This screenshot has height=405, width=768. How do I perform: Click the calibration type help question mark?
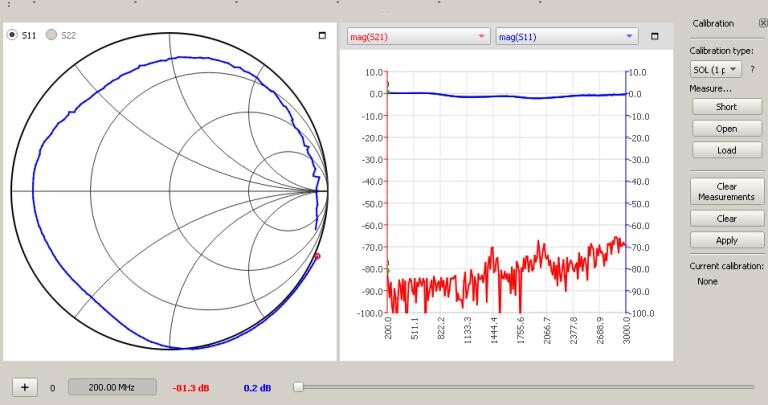(x=753, y=70)
